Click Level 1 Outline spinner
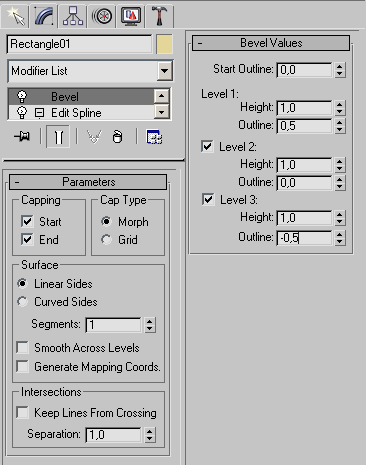The width and height of the screenshot is (366, 465). (340, 126)
